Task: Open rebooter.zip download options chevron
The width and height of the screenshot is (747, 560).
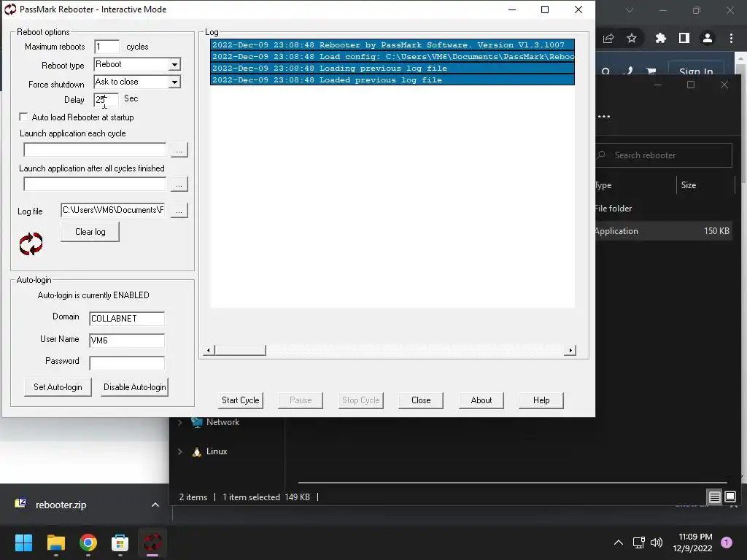Action: [x=155, y=505]
